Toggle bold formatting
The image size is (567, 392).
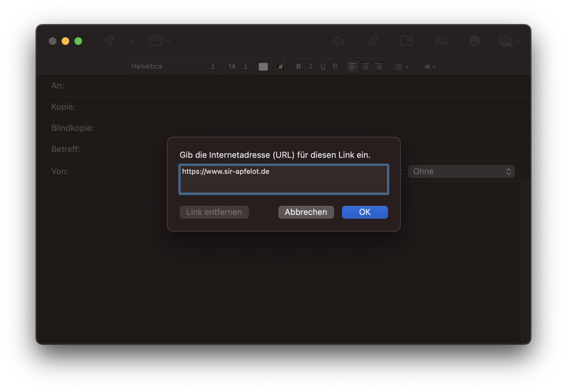pyautogui.click(x=298, y=66)
